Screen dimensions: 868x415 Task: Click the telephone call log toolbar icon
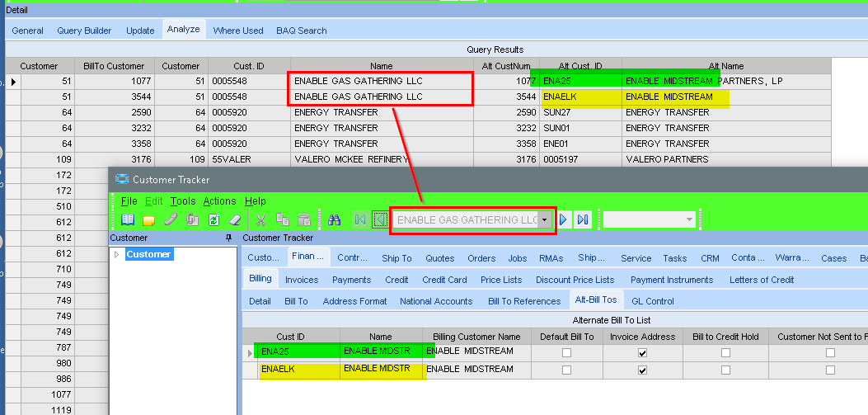pyautogui.click(x=171, y=220)
